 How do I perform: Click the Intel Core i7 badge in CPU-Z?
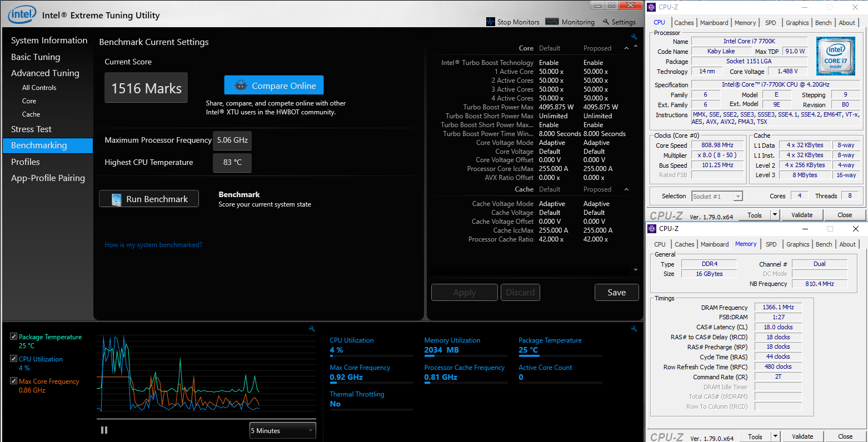click(x=836, y=56)
